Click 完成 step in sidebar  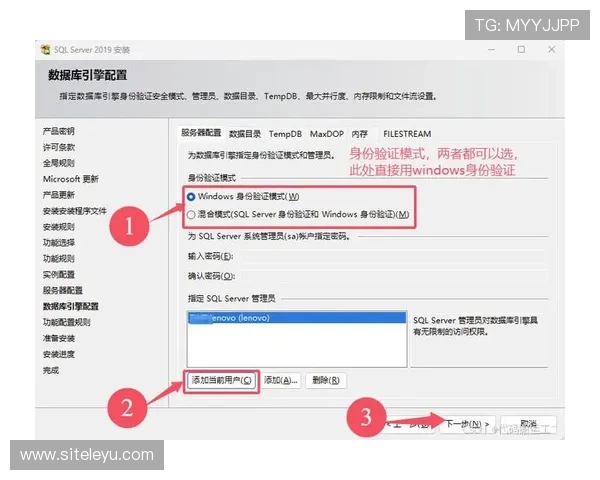point(51,370)
